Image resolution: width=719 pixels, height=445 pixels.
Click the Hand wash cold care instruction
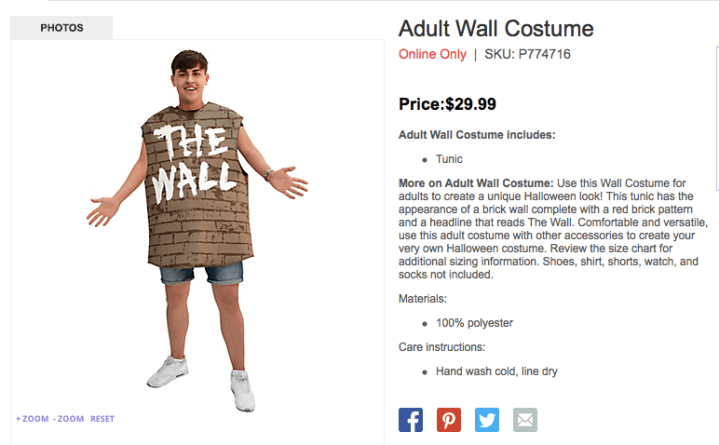tap(497, 371)
